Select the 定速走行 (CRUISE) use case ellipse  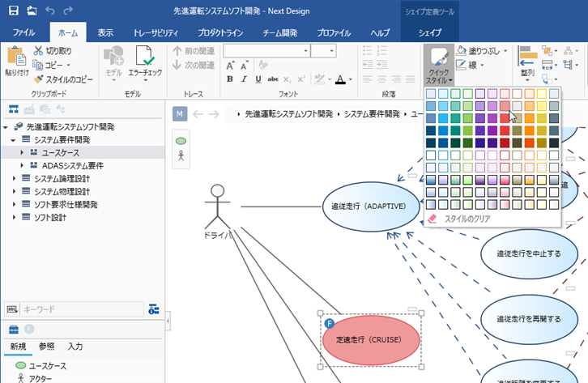369,340
